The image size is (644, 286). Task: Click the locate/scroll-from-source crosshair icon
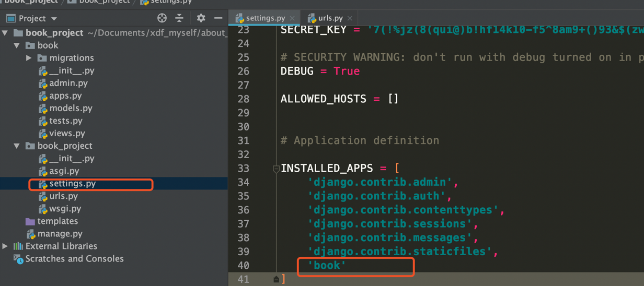tap(162, 18)
